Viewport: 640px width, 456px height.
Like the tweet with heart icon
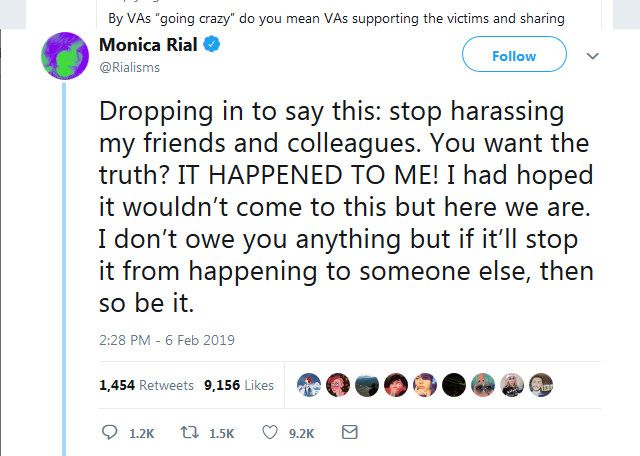pyautogui.click(x=270, y=432)
